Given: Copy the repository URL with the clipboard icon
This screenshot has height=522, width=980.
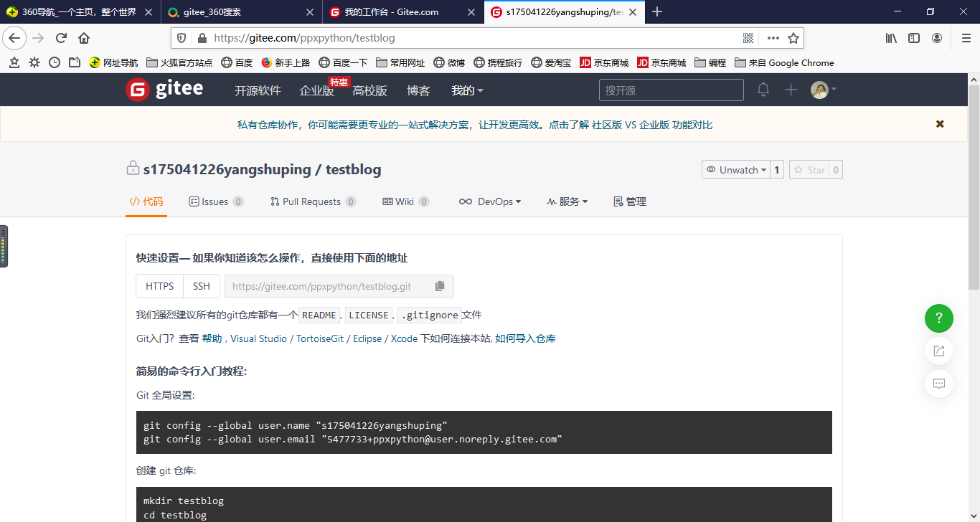Looking at the screenshot, I should point(439,285).
